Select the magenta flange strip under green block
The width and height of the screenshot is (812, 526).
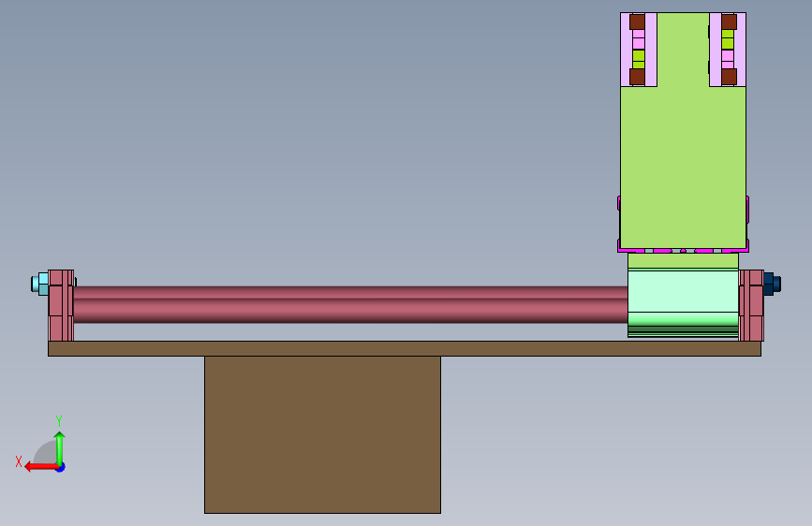click(683, 251)
